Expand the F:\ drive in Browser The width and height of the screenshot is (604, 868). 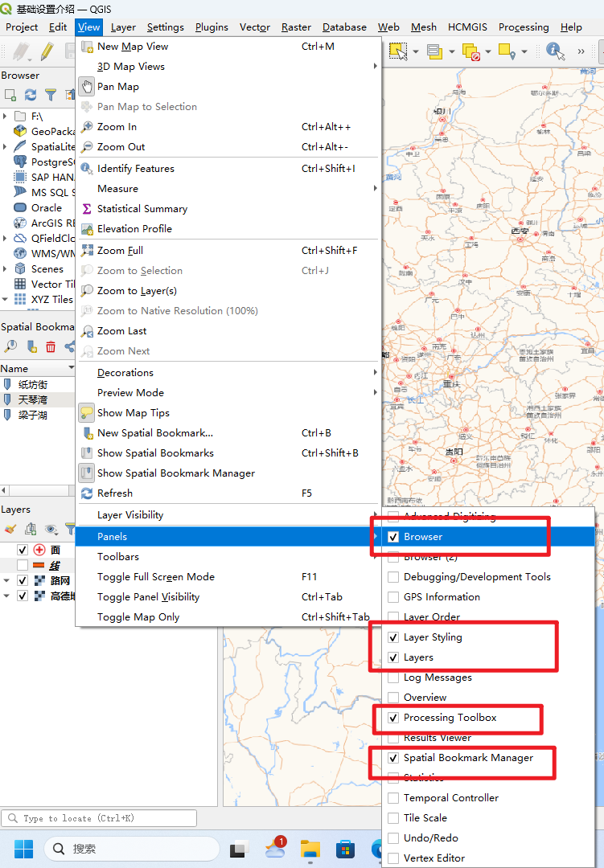point(5,117)
